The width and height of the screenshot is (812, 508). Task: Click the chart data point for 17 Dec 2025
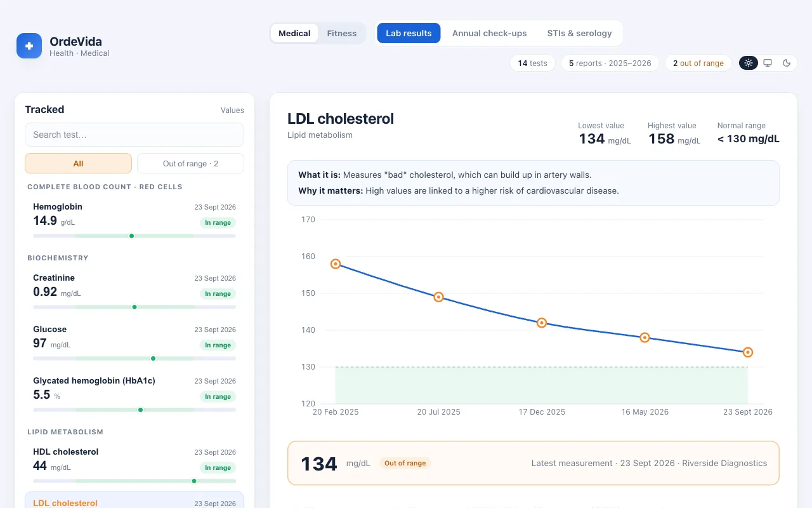[542, 323]
